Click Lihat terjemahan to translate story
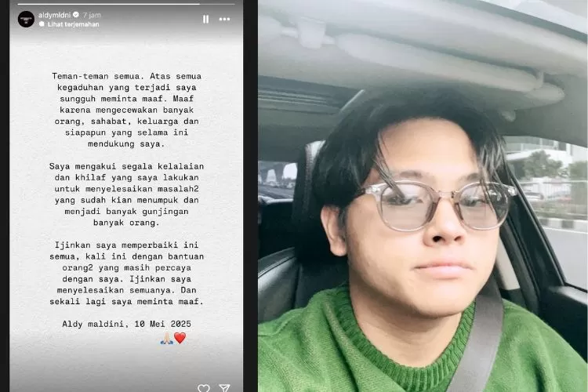Image resolution: width=588 pixels, height=392 pixels. click(73, 24)
